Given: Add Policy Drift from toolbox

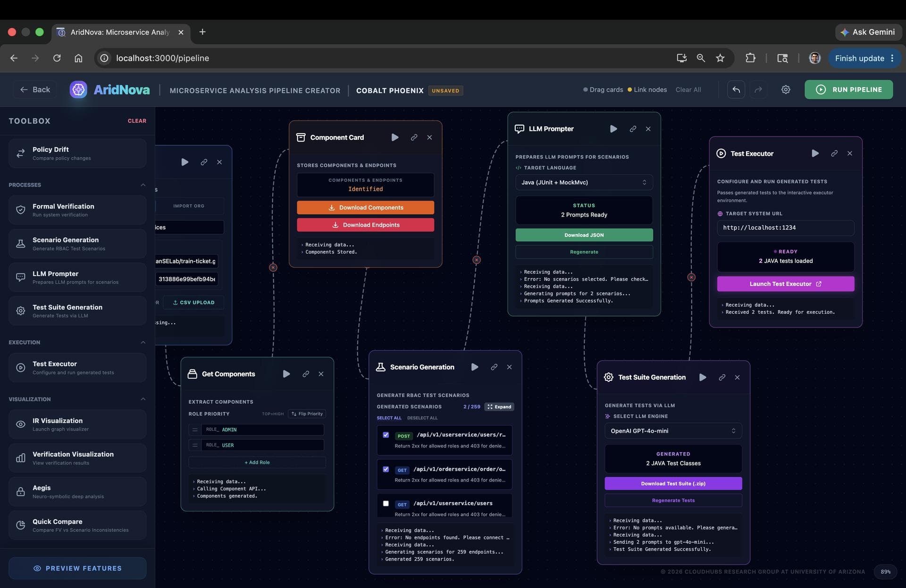Looking at the screenshot, I should coord(77,153).
